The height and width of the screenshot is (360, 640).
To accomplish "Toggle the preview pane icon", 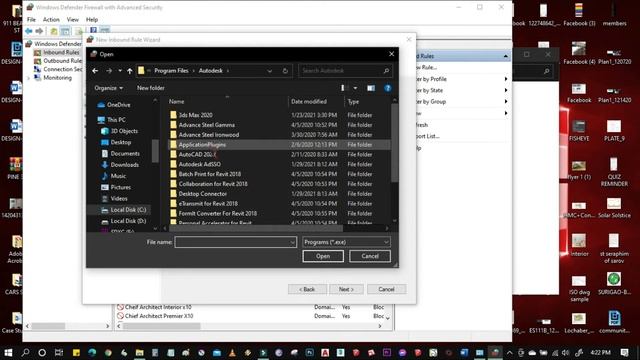I will [x=371, y=88].
